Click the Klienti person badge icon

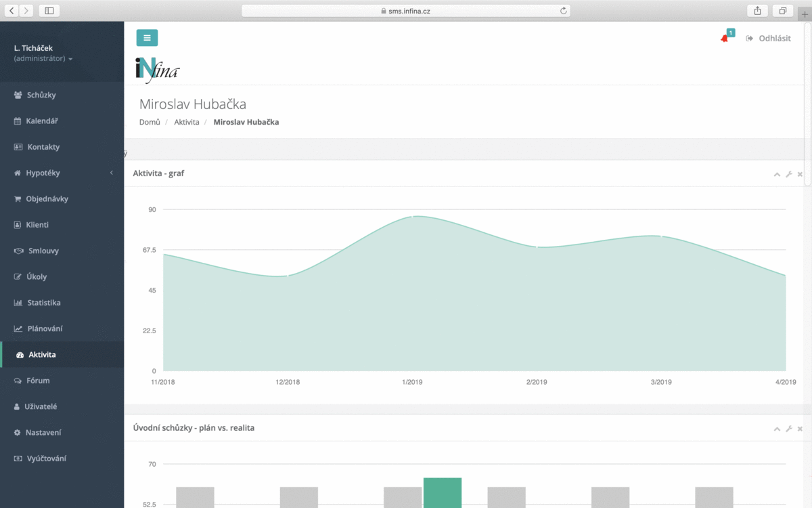(18, 225)
